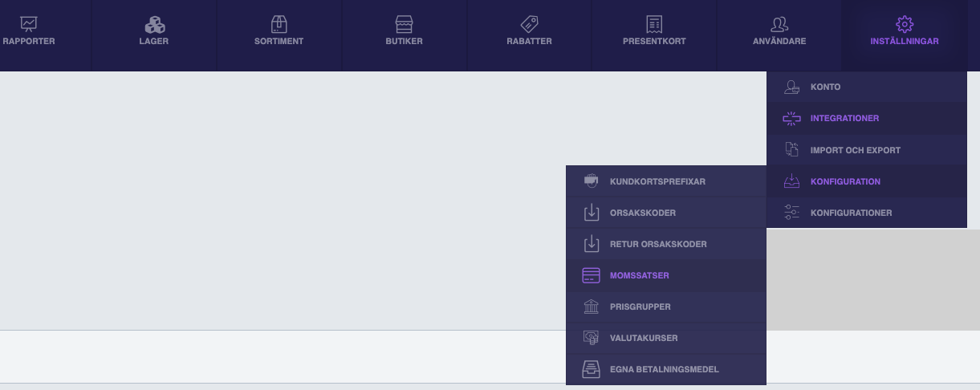The height and width of the screenshot is (390, 980).
Task: Click the Rabatter price tag icon
Action: [530, 24]
